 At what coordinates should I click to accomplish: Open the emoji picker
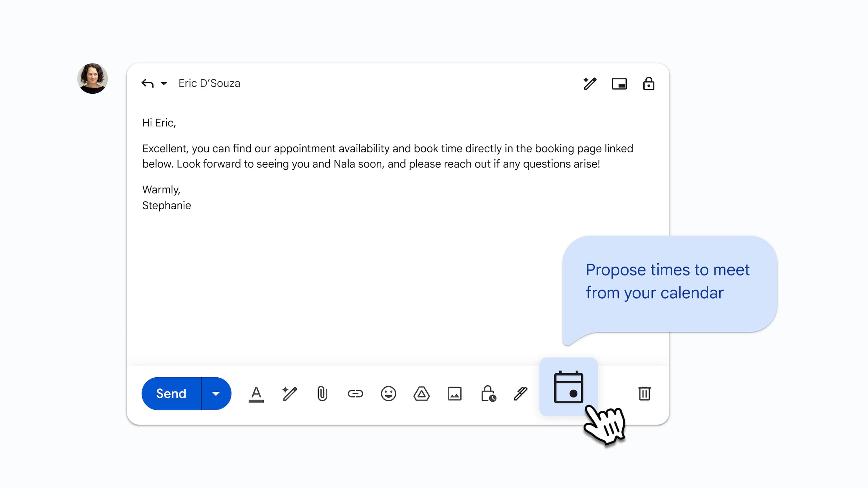pos(388,394)
